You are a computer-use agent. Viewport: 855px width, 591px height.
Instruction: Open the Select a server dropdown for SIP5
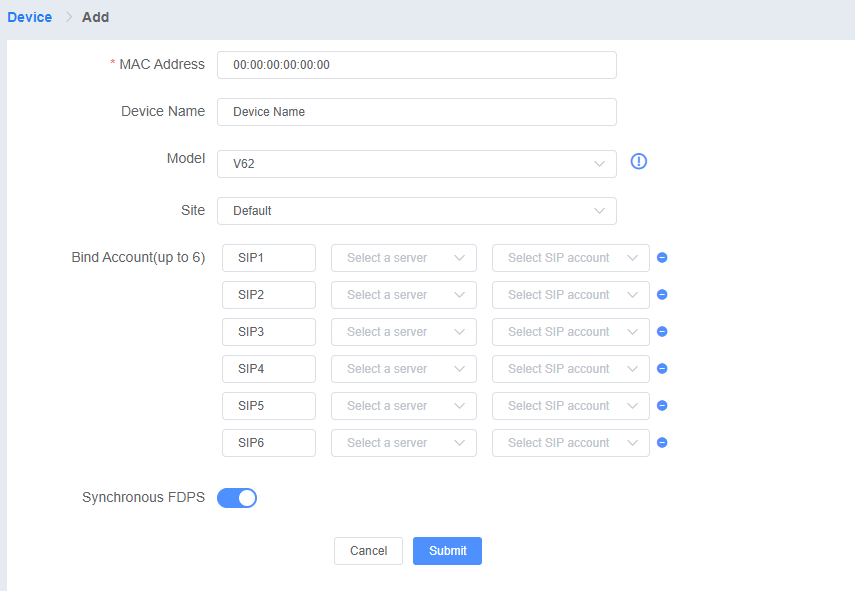(x=404, y=406)
